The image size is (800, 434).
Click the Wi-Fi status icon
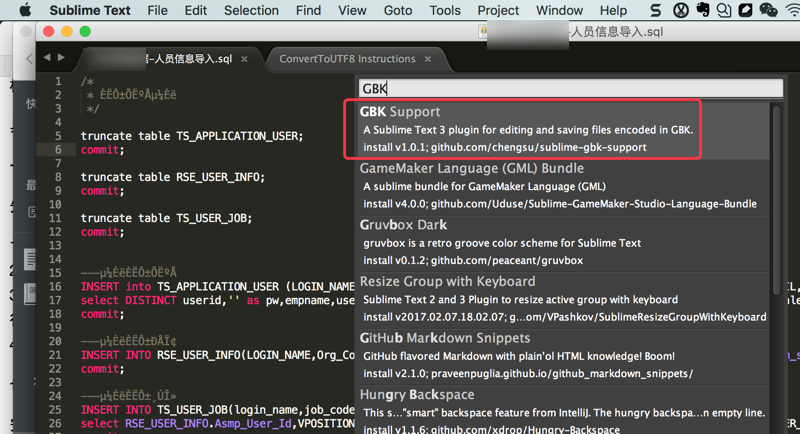click(793, 10)
